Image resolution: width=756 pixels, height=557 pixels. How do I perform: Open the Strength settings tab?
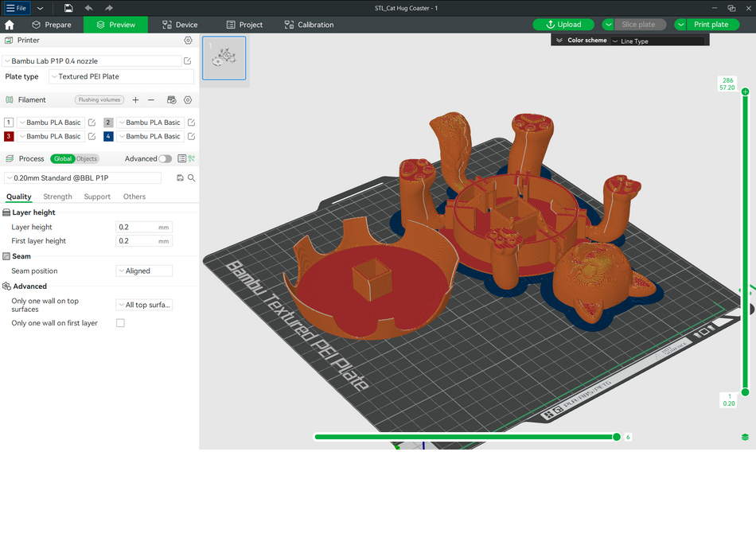point(57,197)
